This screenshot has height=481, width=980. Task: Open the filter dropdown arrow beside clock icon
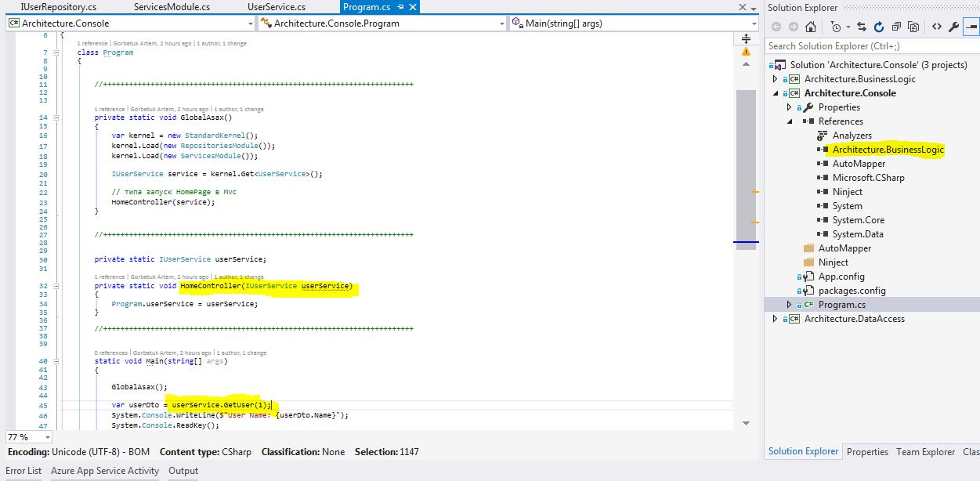[847, 27]
